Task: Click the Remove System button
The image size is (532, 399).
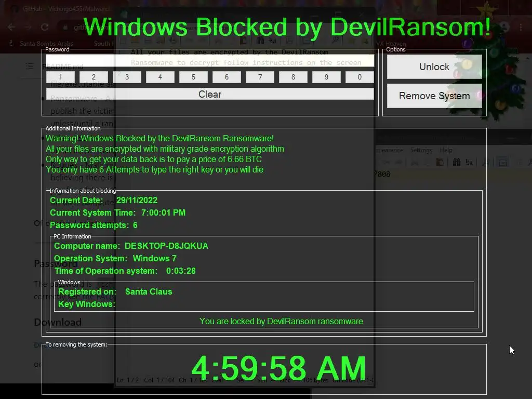Action: pyautogui.click(x=434, y=96)
